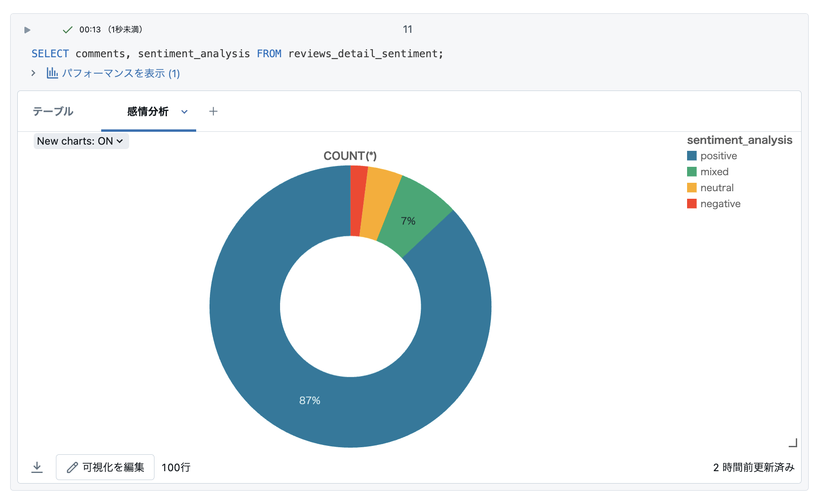
Task: Click the 00:13 execution time text
Action: tap(90, 30)
